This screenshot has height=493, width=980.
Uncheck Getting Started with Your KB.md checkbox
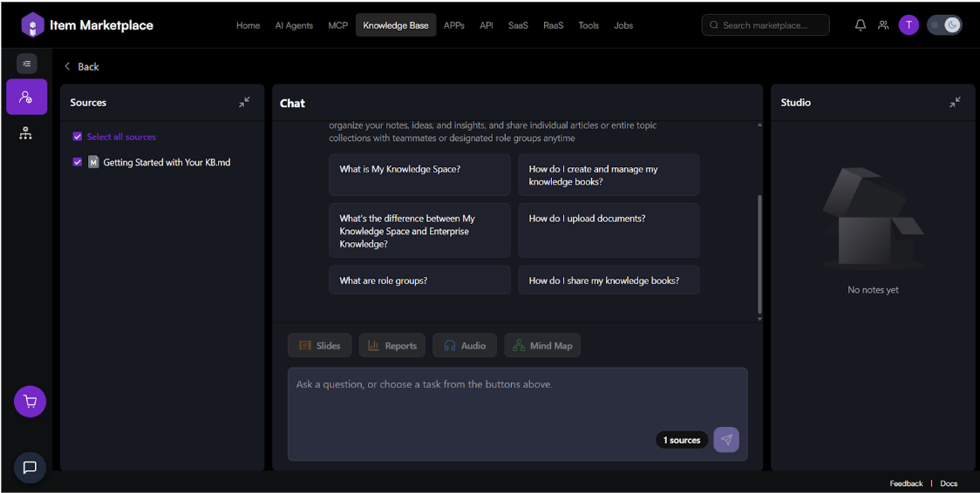click(78, 162)
